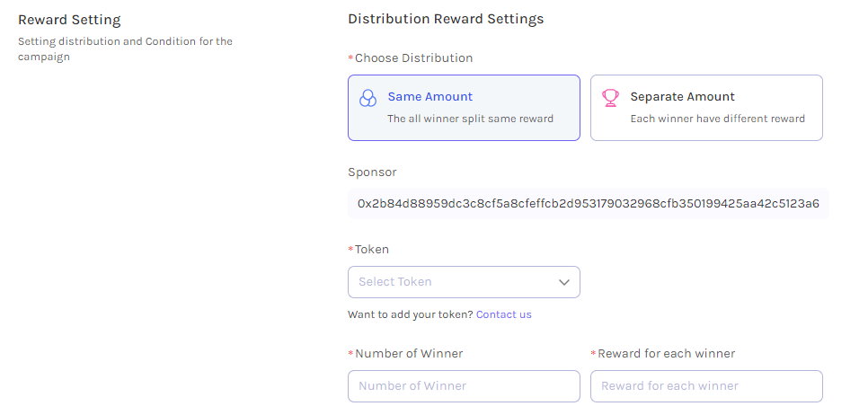Click the Number of Winner label
868x415 pixels.
[409, 354]
